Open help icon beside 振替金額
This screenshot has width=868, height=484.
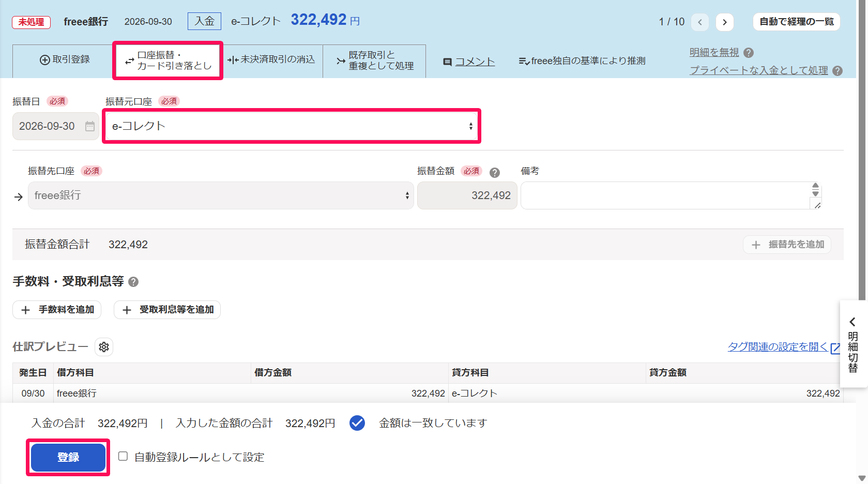tap(495, 173)
